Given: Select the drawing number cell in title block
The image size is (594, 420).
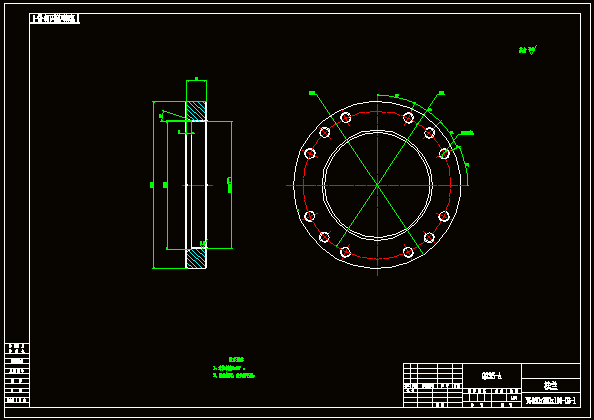Looking at the screenshot, I should 551,400.
